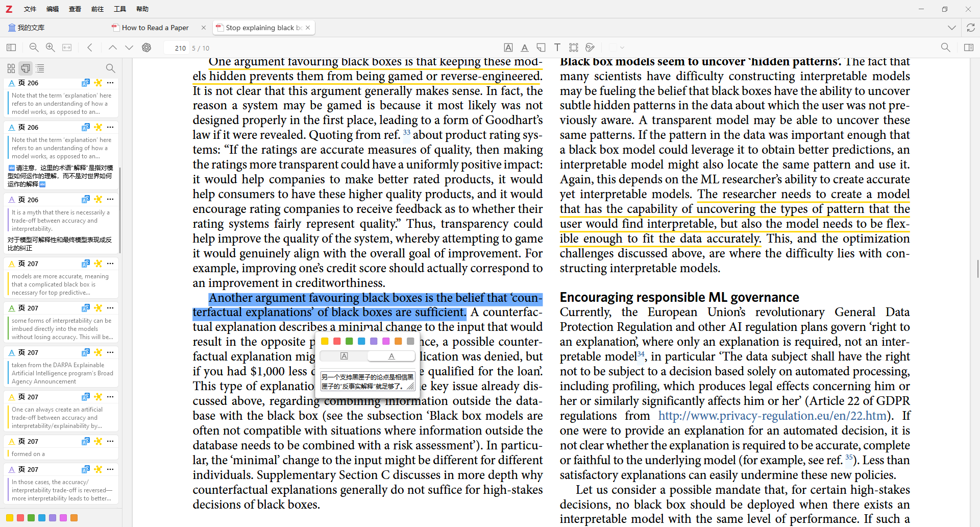
Task: Open find in document search icon
Action: point(945,47)
